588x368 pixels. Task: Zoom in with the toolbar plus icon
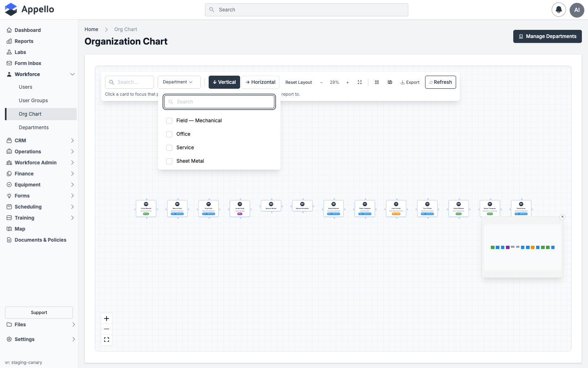[x=347, y=82]
